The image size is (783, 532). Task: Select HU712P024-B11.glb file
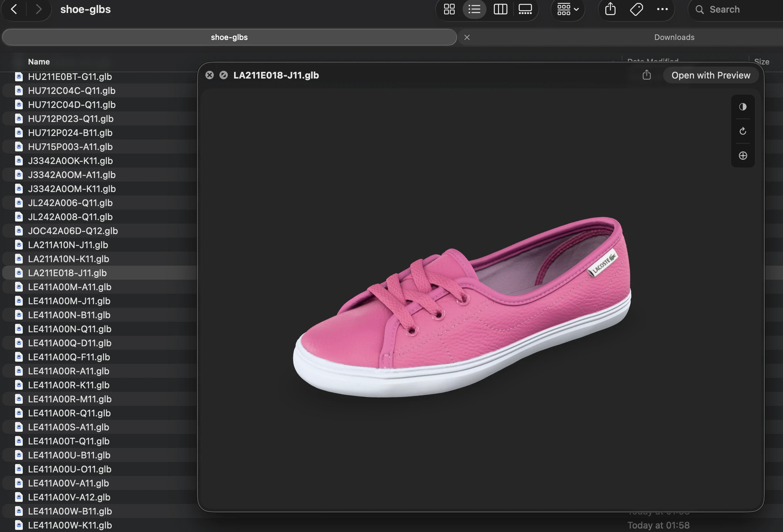point(70,132)
